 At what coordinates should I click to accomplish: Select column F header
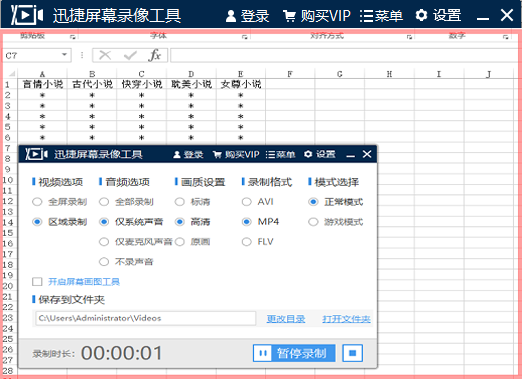coord(290,74)
